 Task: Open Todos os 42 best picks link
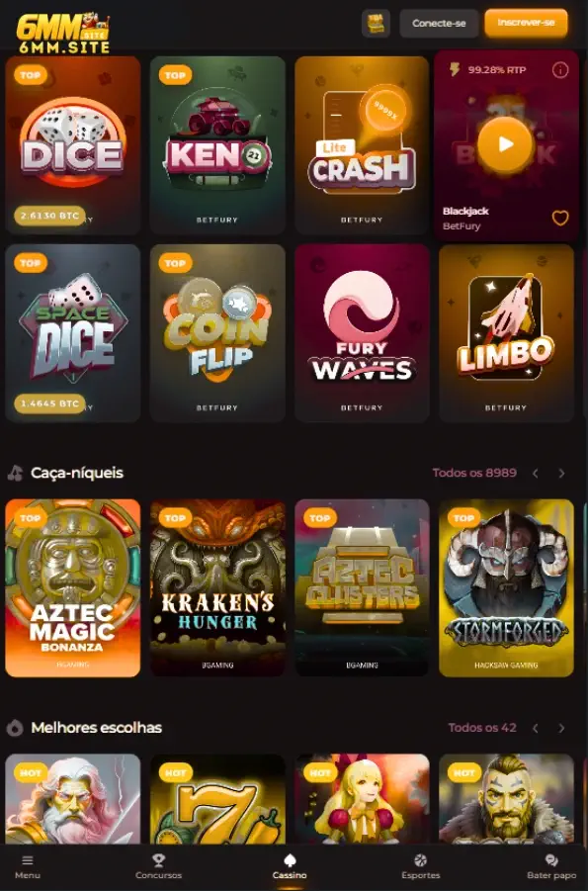[481, 728]
